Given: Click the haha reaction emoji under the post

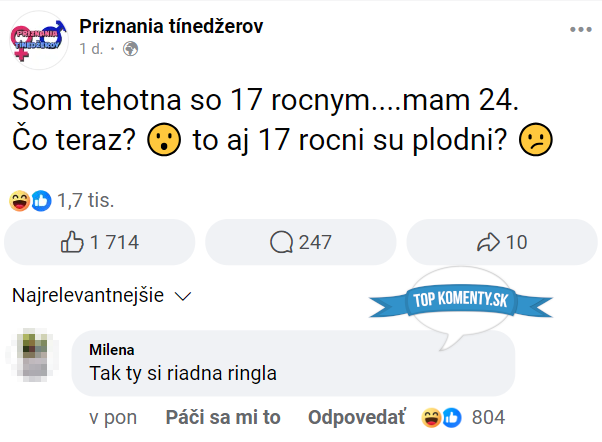Looking at the screenshot, I should point(21,201).
